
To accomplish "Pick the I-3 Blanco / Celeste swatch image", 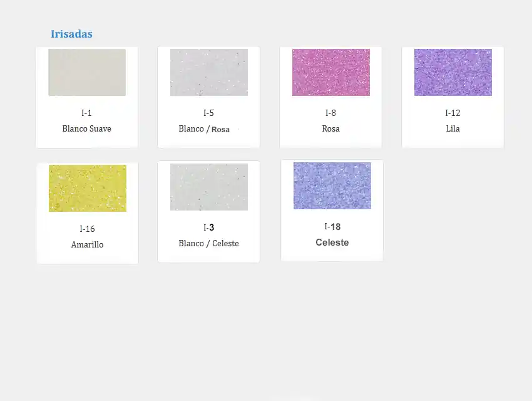I will [x=208, y=187].
